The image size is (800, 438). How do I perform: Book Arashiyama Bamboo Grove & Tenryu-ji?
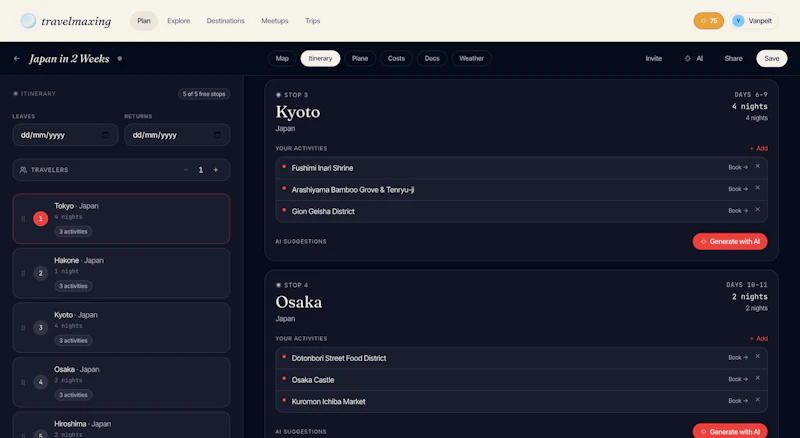738,189
